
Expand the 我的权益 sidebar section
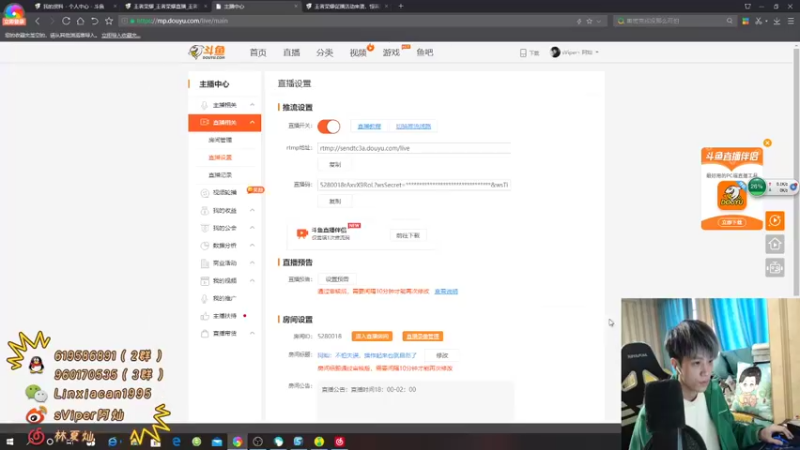[252, 210]
